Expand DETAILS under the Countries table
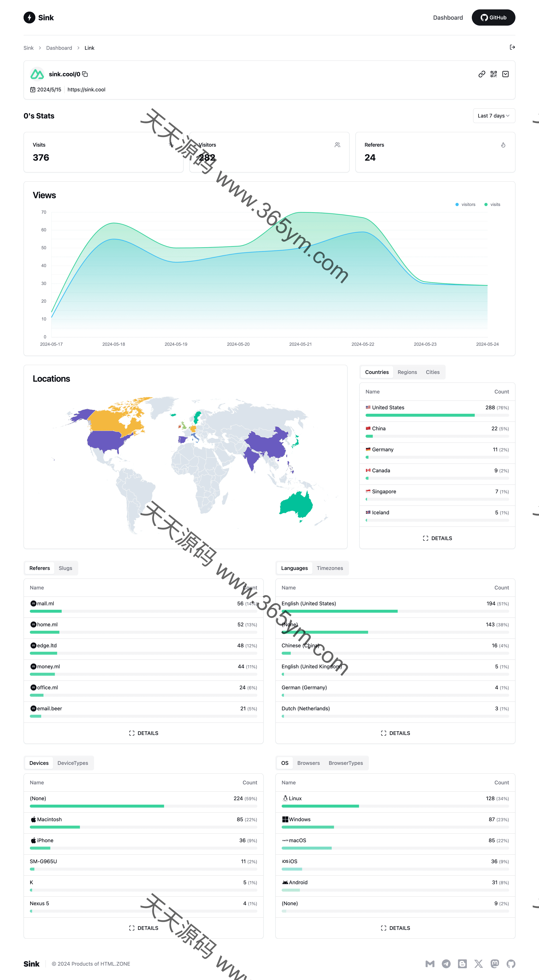The height and width of the screenshot is (980, 539). pos(437,538)
